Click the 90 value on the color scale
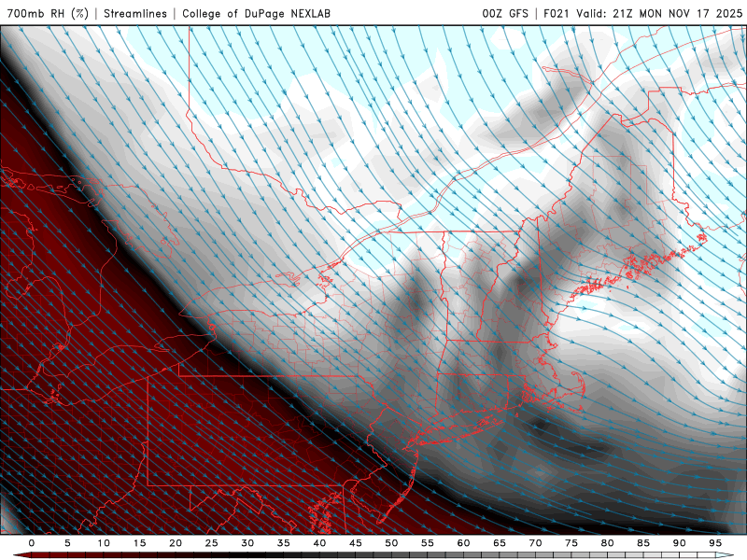Screen dimensions: 747x560 point(680,543)
